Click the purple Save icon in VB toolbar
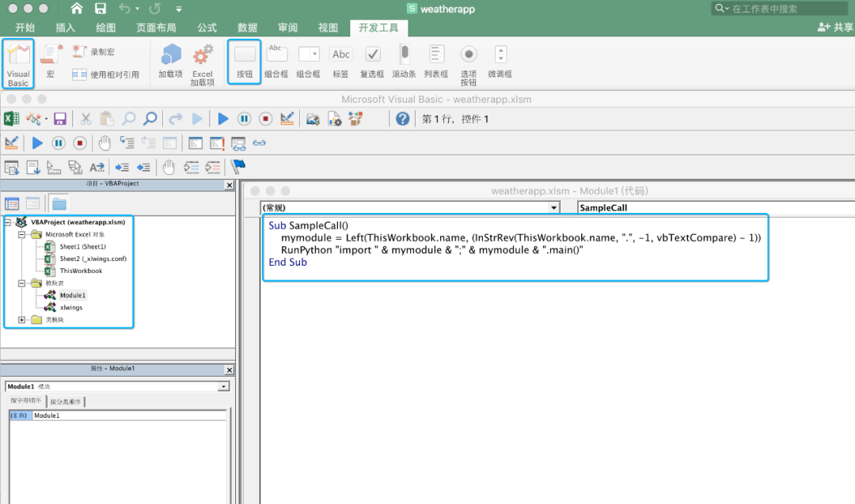Image resolution: width=855 pixels, height=504 pixels. [x=60, y=119]
